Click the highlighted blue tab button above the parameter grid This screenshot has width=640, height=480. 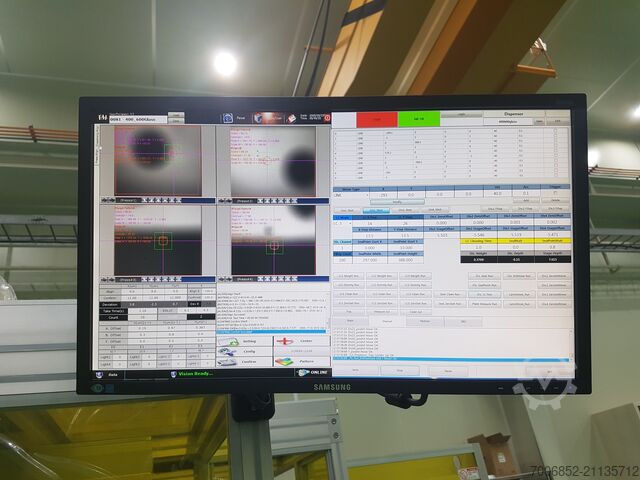pos(376,210)
